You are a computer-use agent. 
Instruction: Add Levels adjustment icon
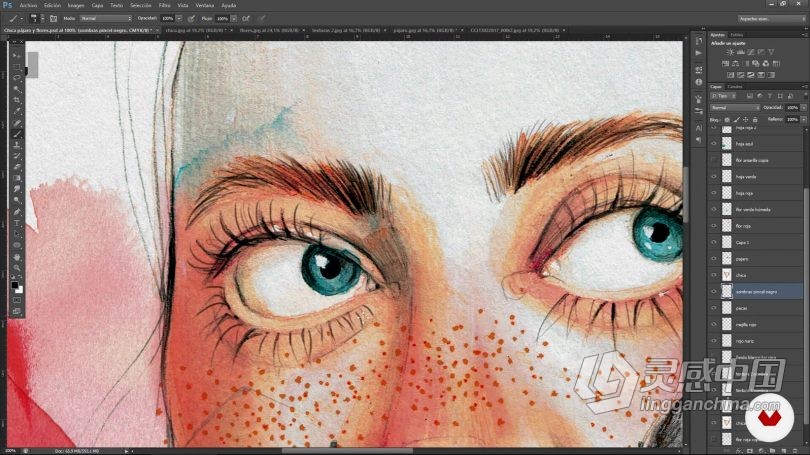[740, 52]
